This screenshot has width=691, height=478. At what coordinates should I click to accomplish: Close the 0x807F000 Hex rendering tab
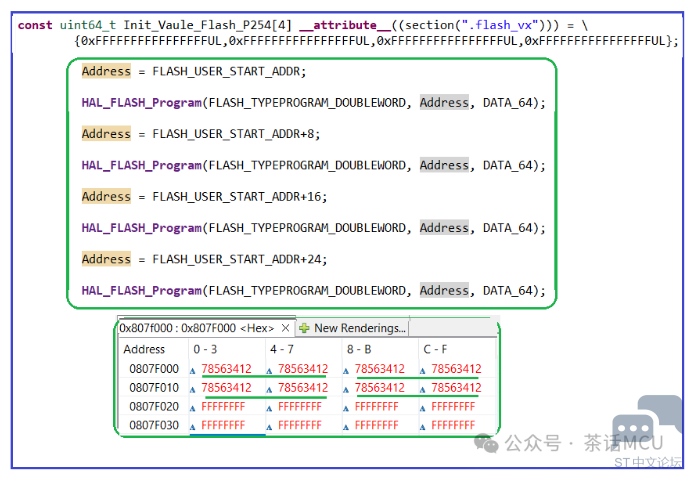point(285,328)
